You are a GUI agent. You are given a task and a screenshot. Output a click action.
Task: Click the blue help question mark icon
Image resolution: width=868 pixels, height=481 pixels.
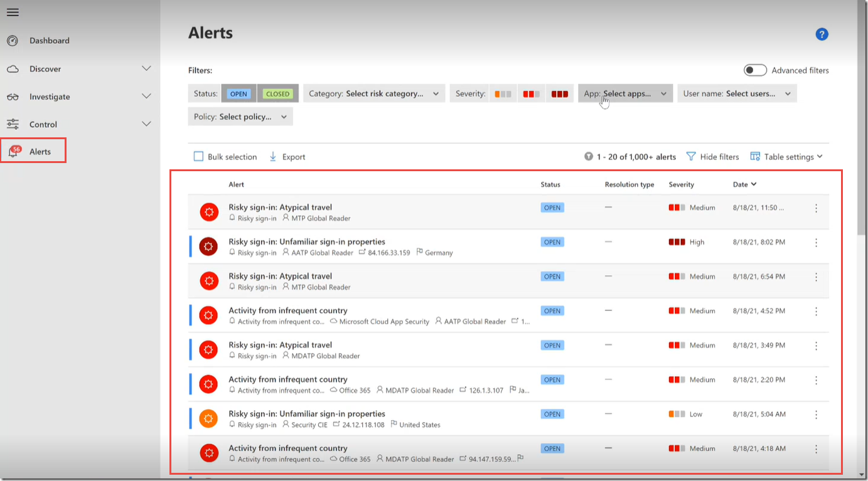pos(822,34)
